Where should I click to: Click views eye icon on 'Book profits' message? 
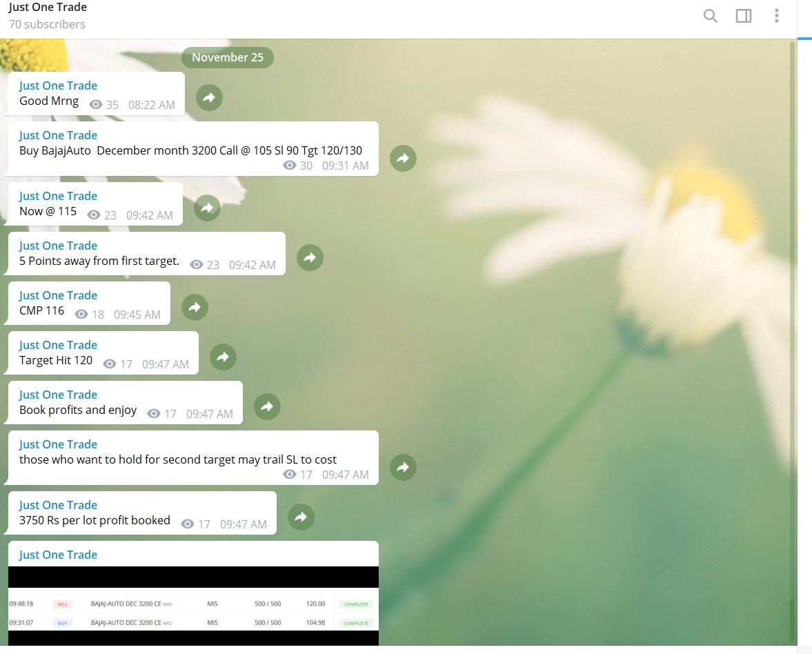(154, 414)
